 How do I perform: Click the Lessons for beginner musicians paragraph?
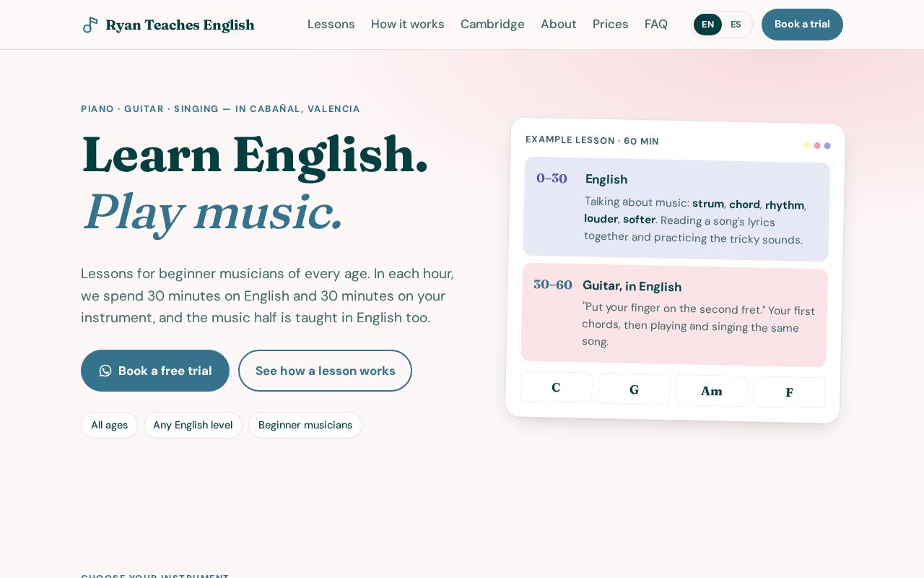click(268, 296)
